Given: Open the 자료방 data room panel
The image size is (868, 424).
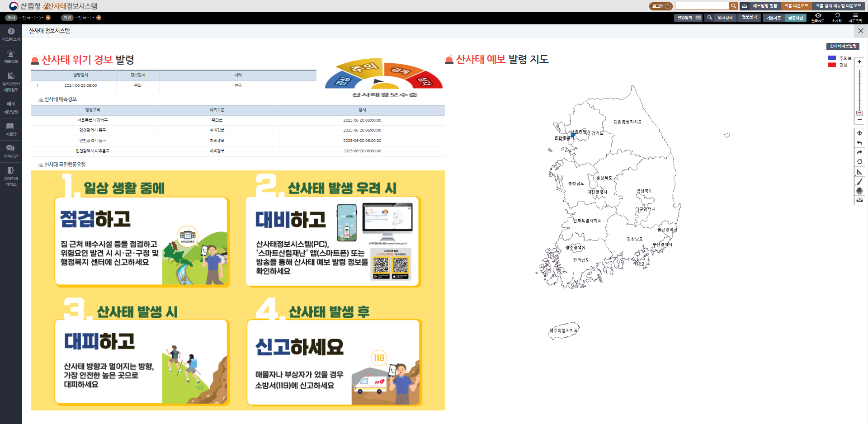Looking at the screenshot, I should click(10, 129).
